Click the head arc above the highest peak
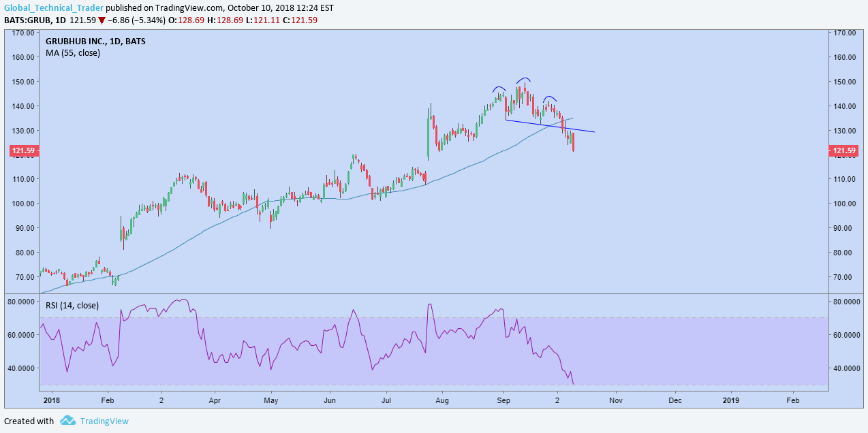The height and width of the screenshot is (433, 868). coord(523,80)
